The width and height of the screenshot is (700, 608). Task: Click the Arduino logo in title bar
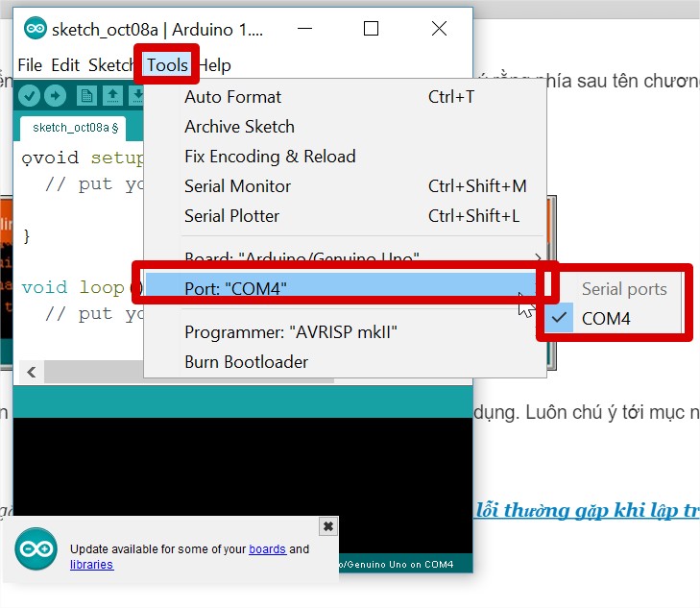pos(36,29)
